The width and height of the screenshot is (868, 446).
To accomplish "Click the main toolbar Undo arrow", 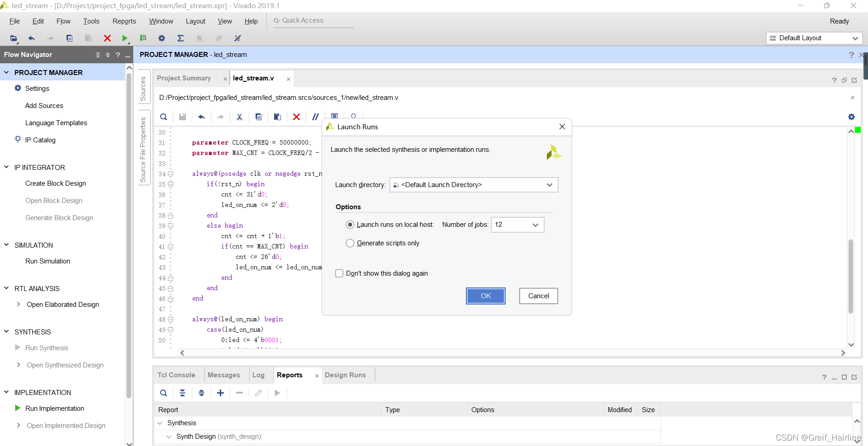I will point(31,38).
